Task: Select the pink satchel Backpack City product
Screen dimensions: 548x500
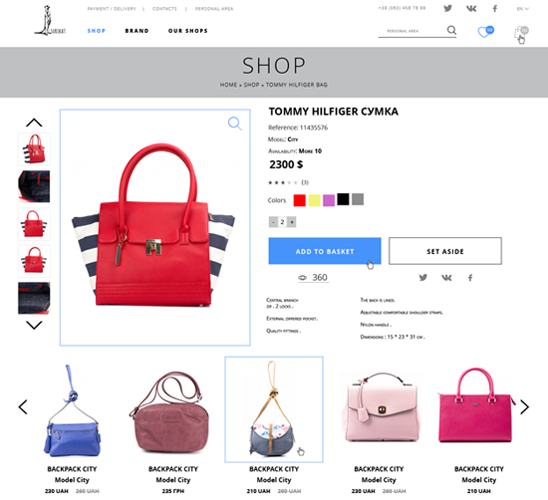Action: (381, 428)
